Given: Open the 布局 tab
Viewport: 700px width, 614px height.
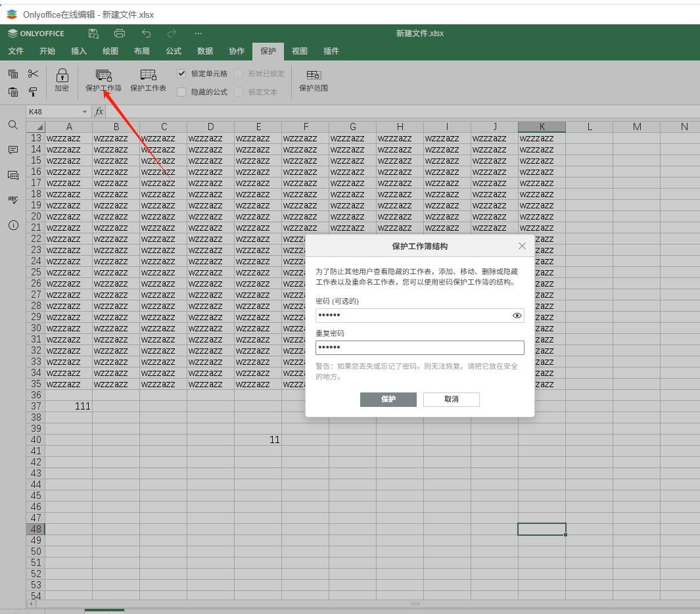Looking at the screenshot, I should click(x=141, y=51).
